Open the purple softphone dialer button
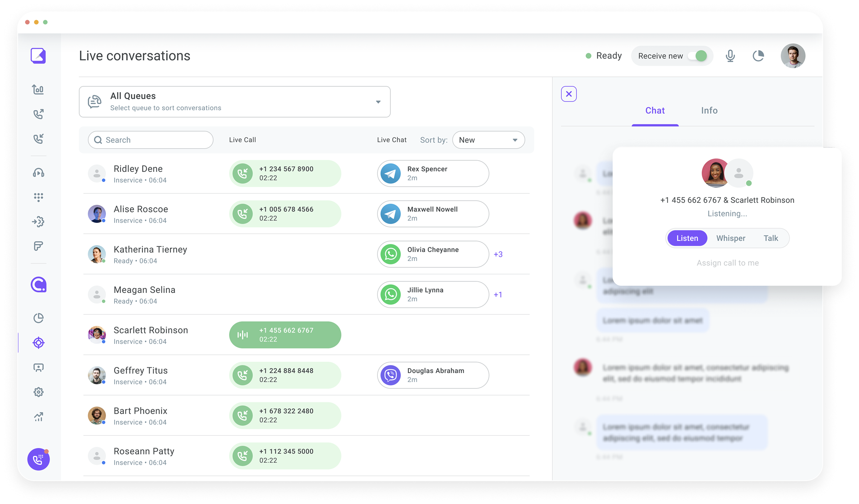 (x=38, y=459)
